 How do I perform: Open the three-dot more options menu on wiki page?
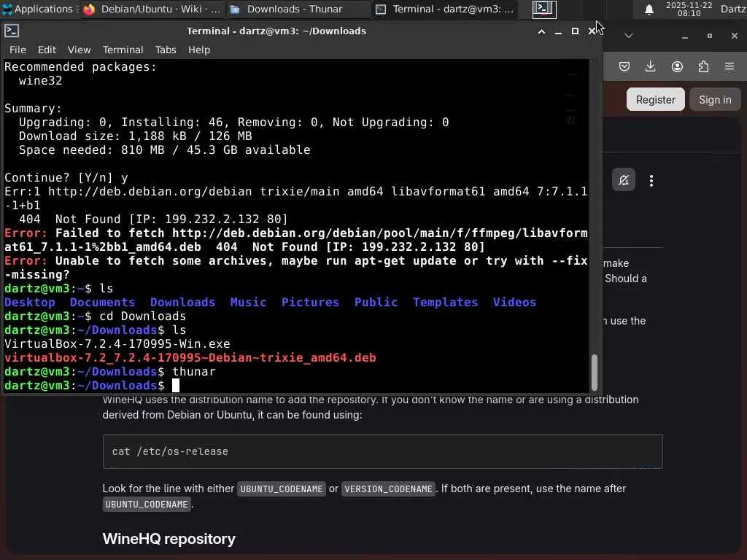tap(651, 181)
